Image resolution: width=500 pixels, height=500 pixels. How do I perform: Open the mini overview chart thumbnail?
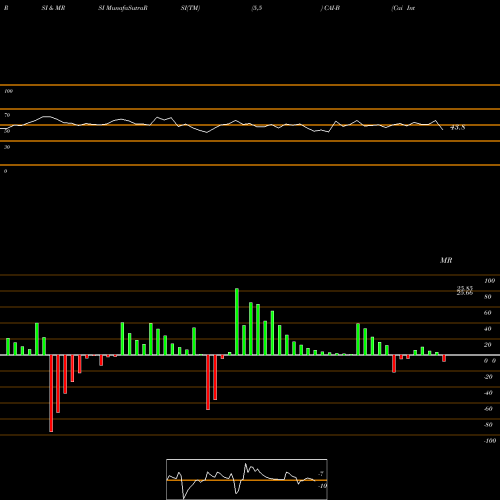pyautogui.click(x=247, y=479)
